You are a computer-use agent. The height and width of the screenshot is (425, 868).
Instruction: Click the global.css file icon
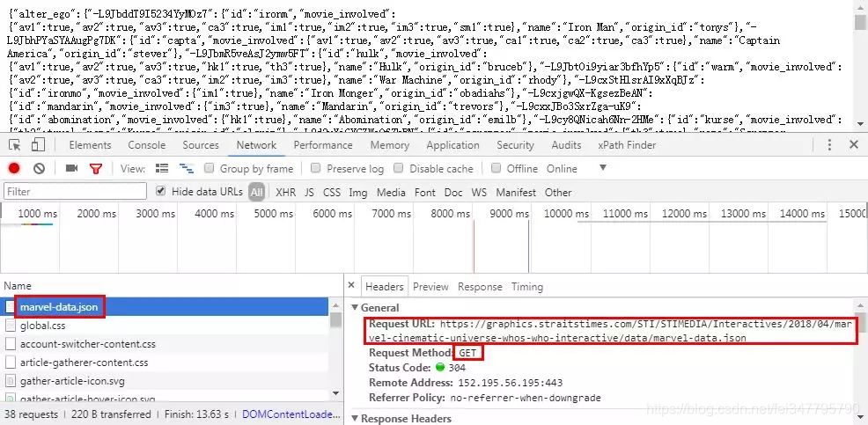point(10,326)
